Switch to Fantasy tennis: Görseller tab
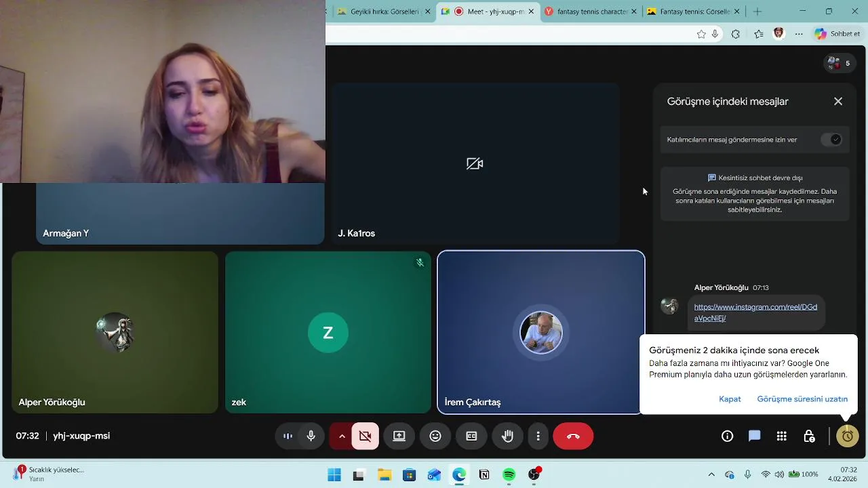 click(694, 12)
